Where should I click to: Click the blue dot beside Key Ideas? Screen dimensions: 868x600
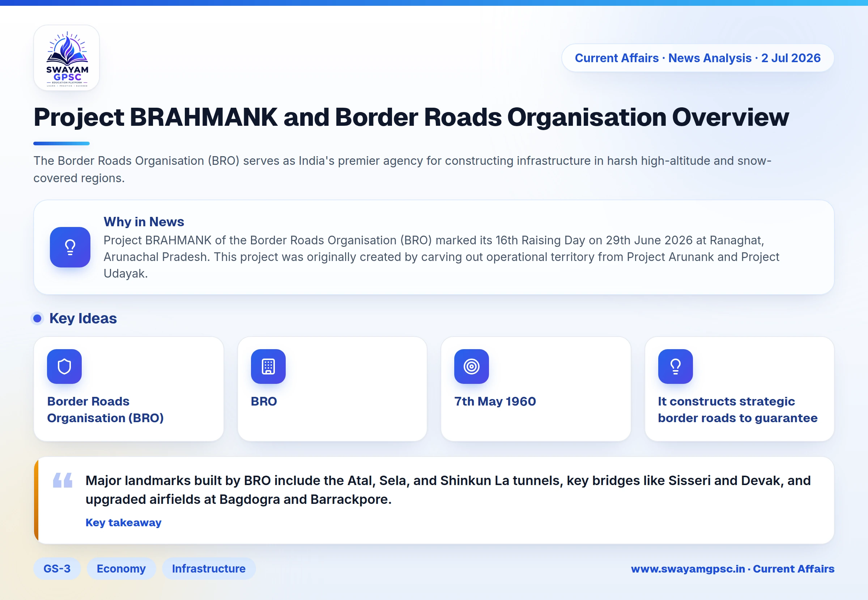(37, 318)
